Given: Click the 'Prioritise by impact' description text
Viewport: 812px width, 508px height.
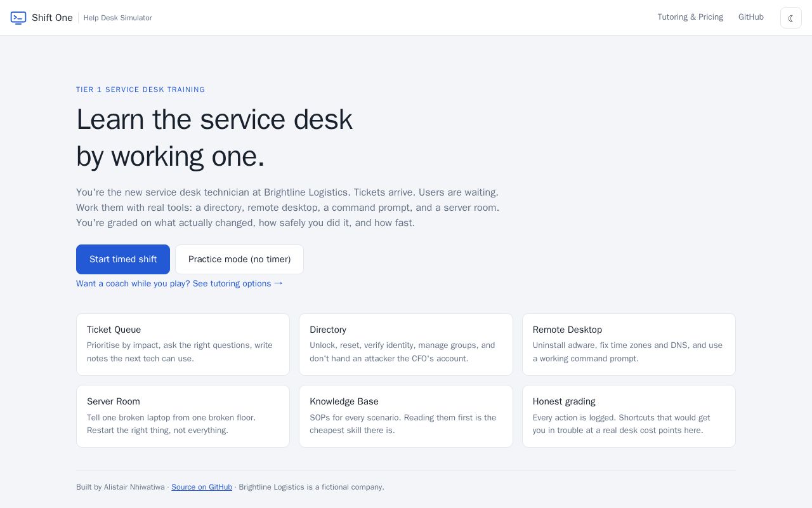Looking at the screenshot, I should 180,352.
